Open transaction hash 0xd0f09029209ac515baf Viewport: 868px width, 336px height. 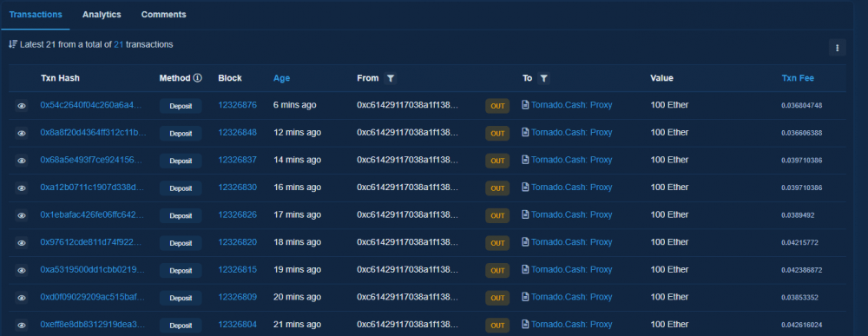(93, 297)
